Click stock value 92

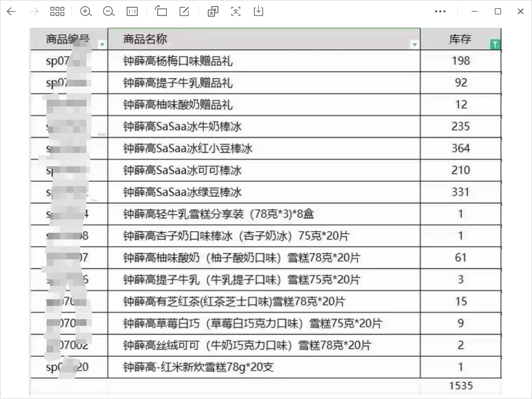tap(461, 83)
